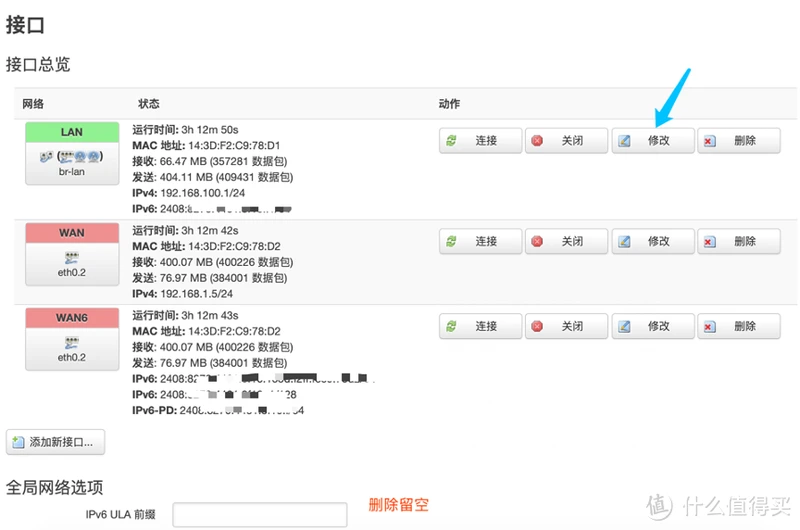Click the 添加新接口... button
This screenshot has height=530, width=800.
tap(56, 442)
